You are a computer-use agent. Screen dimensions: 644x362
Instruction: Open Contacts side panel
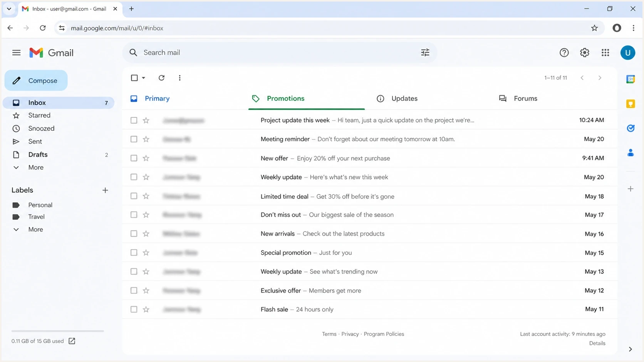(x=630, y=153)
